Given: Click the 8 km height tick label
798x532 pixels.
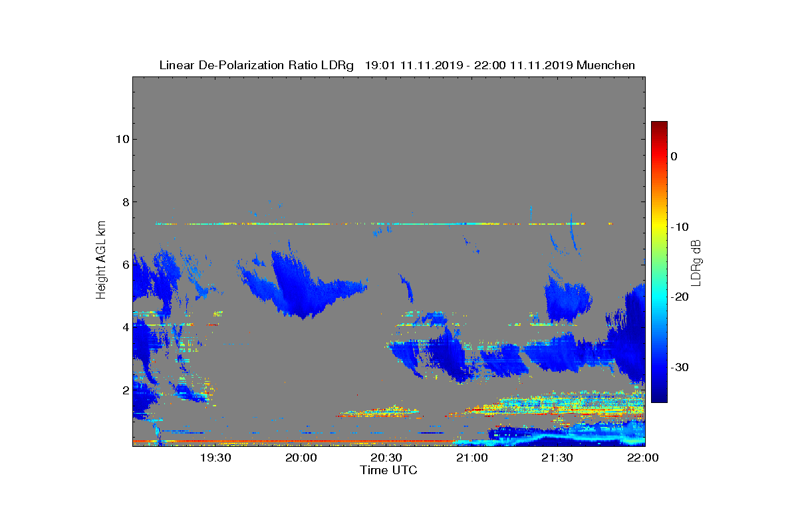Looking at the screenshot, I should 124,202.
